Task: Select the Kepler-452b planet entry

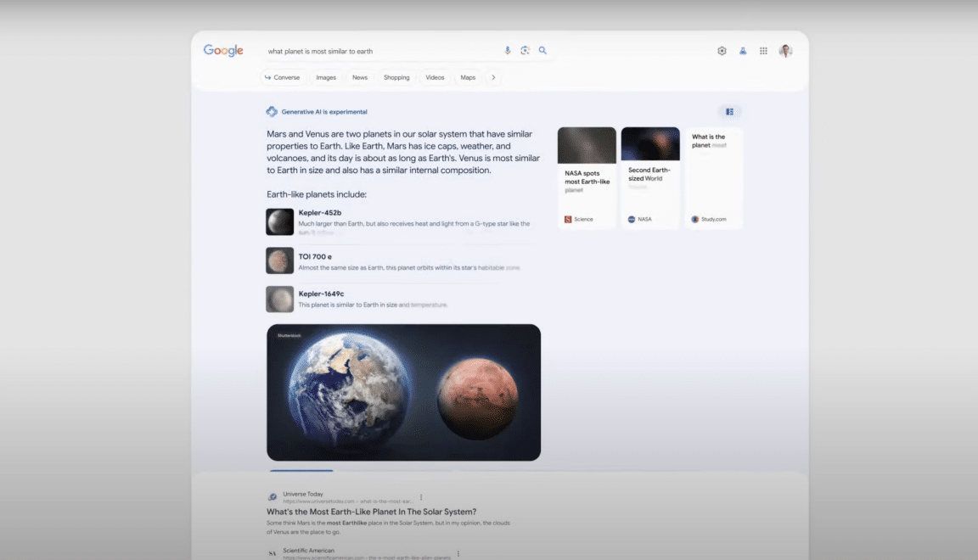Action: coord(320,212)
